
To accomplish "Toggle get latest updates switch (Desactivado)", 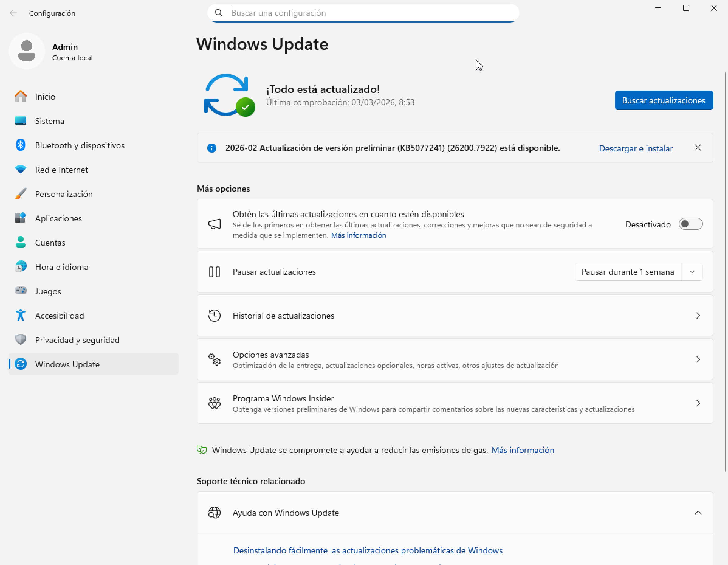I will click(691, 224).
